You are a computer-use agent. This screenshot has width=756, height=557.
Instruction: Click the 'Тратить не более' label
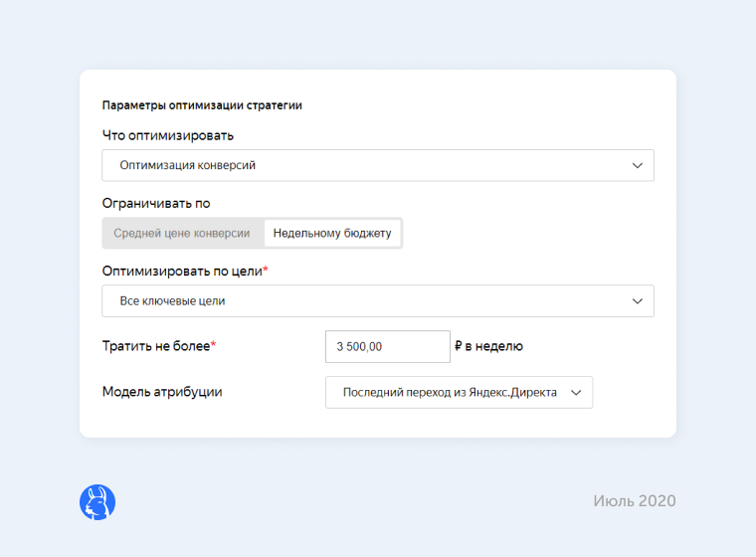coord(158,346)
